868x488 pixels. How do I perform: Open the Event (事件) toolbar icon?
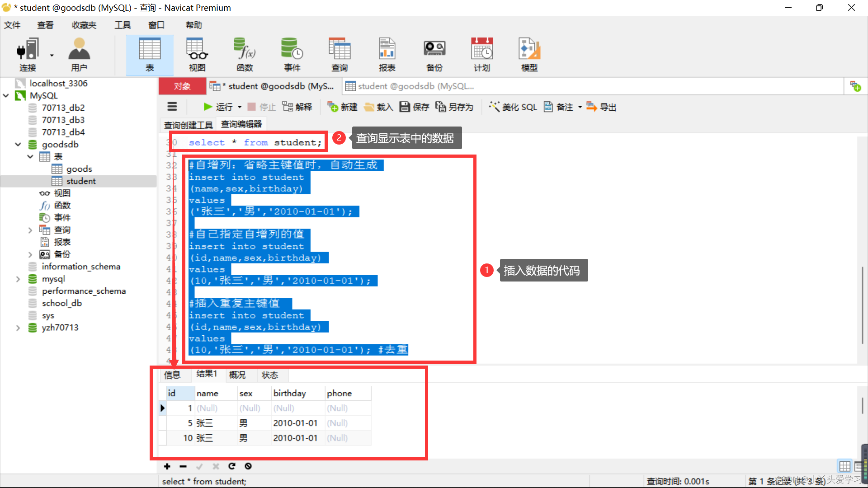click(x=292, y=55)
